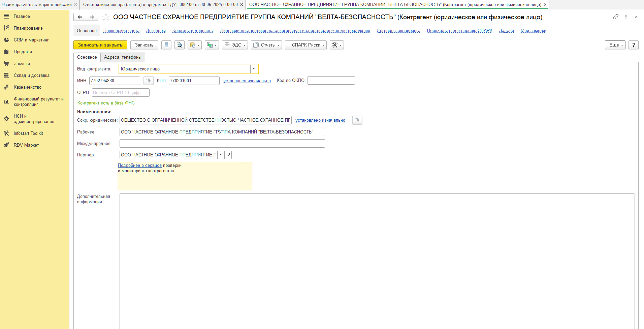Open Подробнее о сервисе link
Screen dimensions: 644x329
coord(140,165)
